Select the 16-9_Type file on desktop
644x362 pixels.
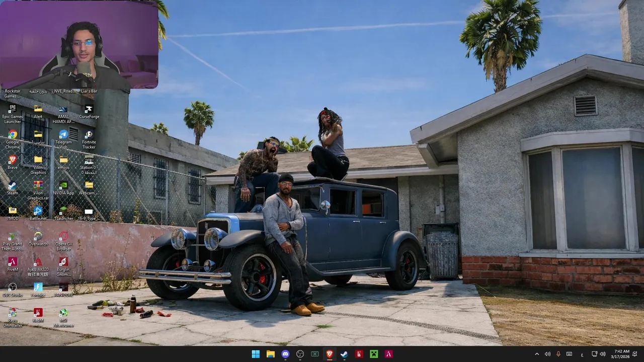tap(89, 213)
